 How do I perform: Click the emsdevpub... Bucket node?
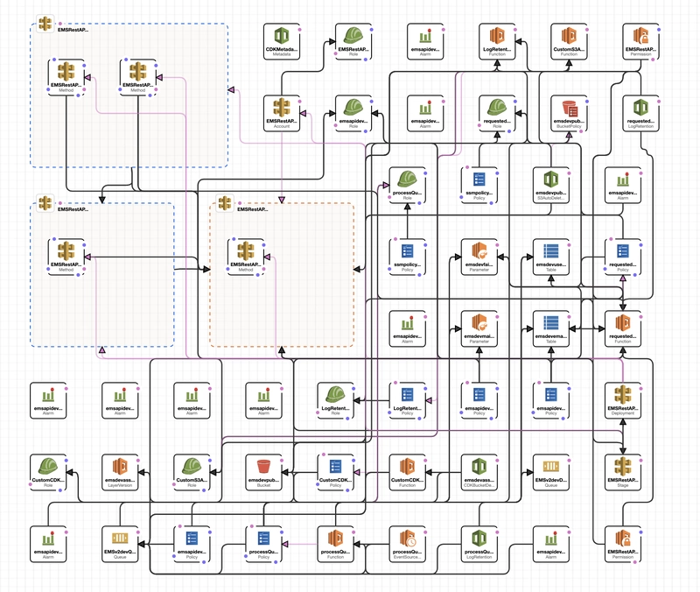click(x=263, y=473)
